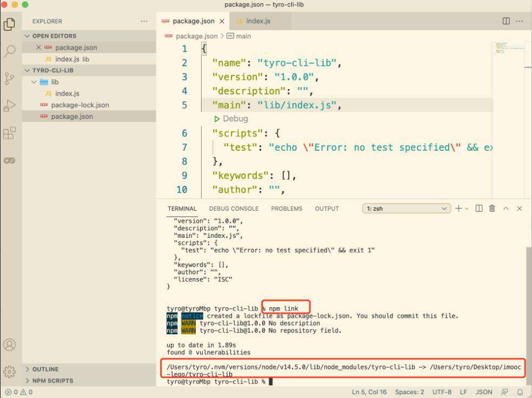Switch to the Terminal panel tab
532x398 pixels.
point(182,208)
